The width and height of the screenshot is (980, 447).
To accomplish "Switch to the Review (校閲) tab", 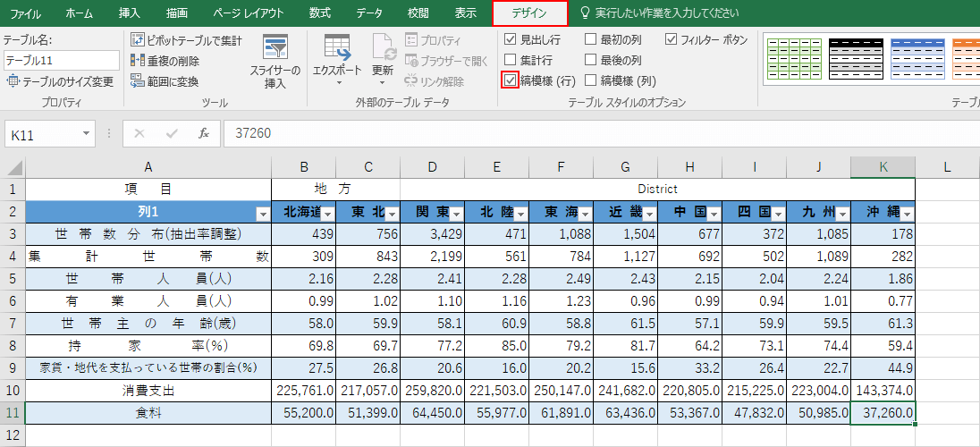I will [418, 13].
